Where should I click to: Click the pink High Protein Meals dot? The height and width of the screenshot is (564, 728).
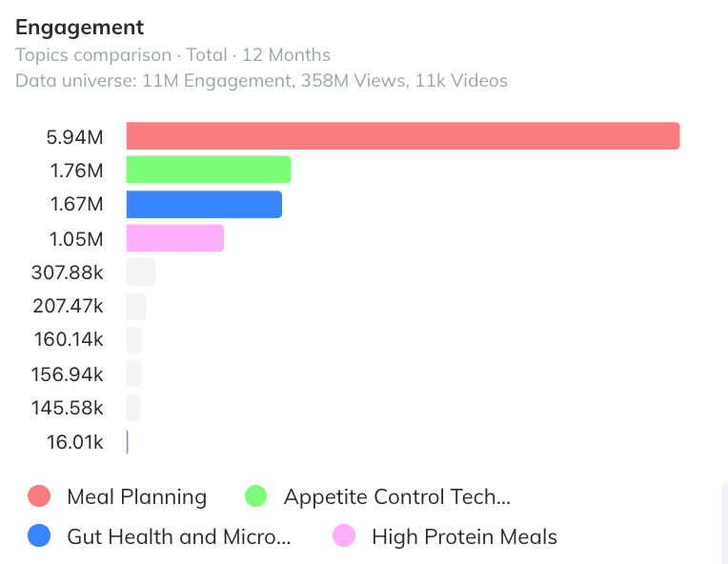(x=344, y=535)
